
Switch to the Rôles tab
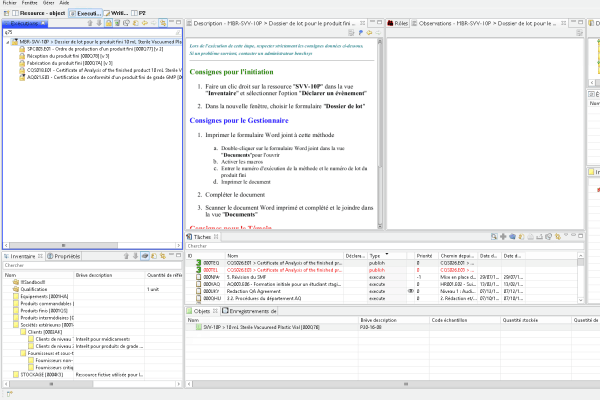(398, 23)
